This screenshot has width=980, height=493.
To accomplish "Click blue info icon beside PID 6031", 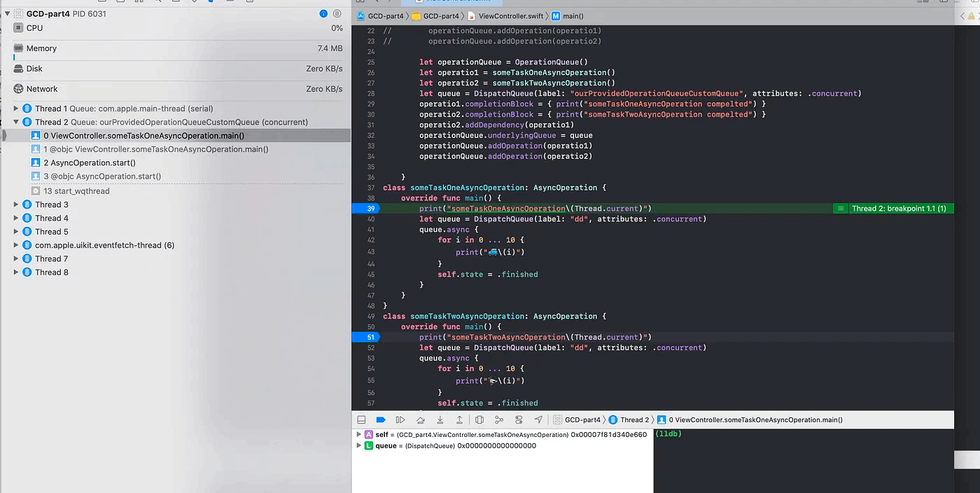I will pos(323,13).
